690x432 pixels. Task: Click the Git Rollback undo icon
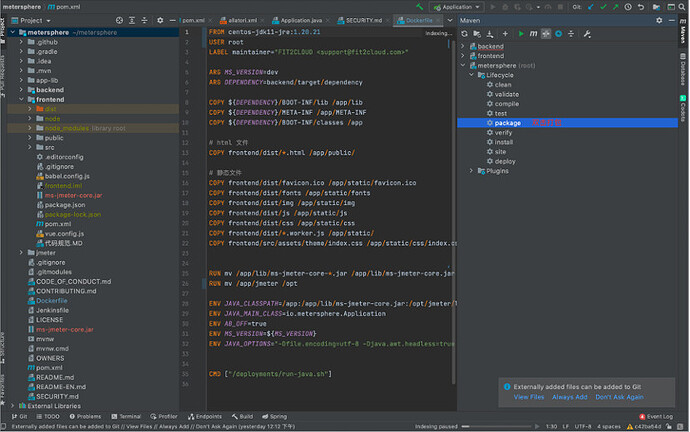point(641,7)
